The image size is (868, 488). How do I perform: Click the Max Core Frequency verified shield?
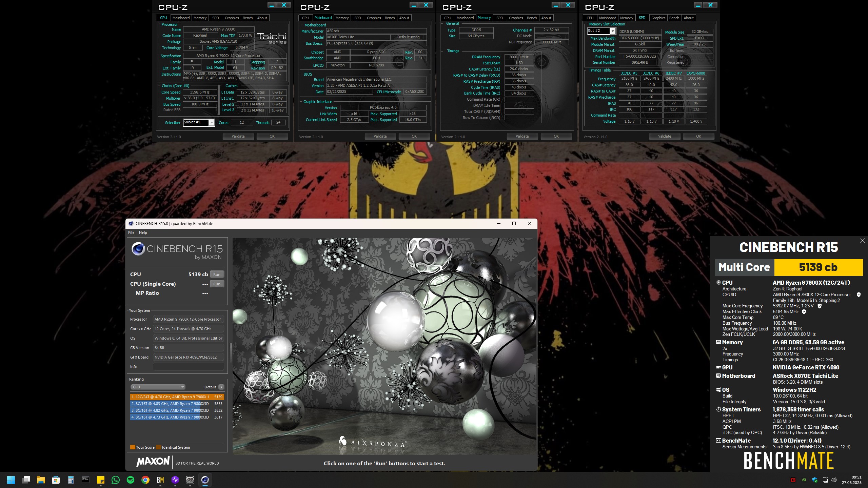820,306
